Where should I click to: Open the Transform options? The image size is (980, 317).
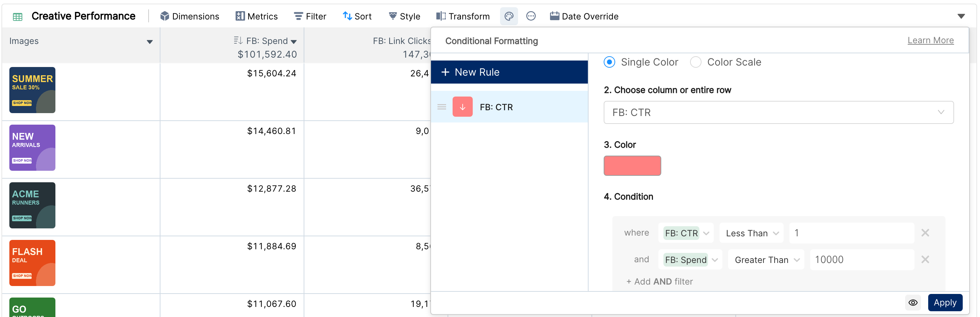click(463, 16)
